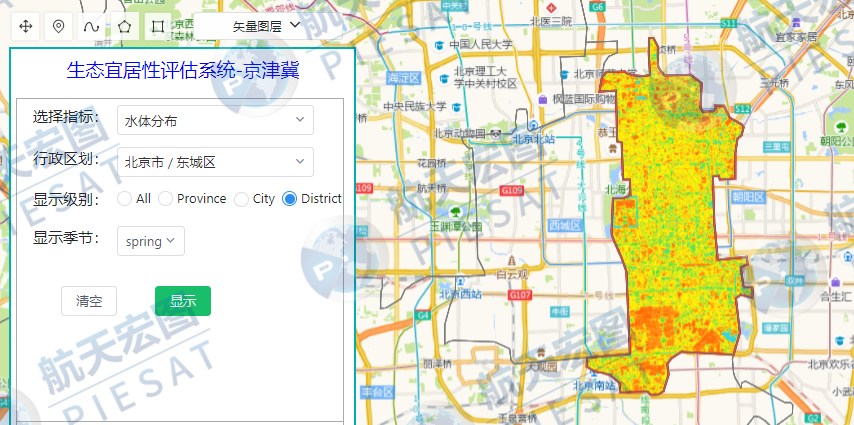Click the S11 highway shield
Screen dimensions: 854x425
tap(728, 23)
